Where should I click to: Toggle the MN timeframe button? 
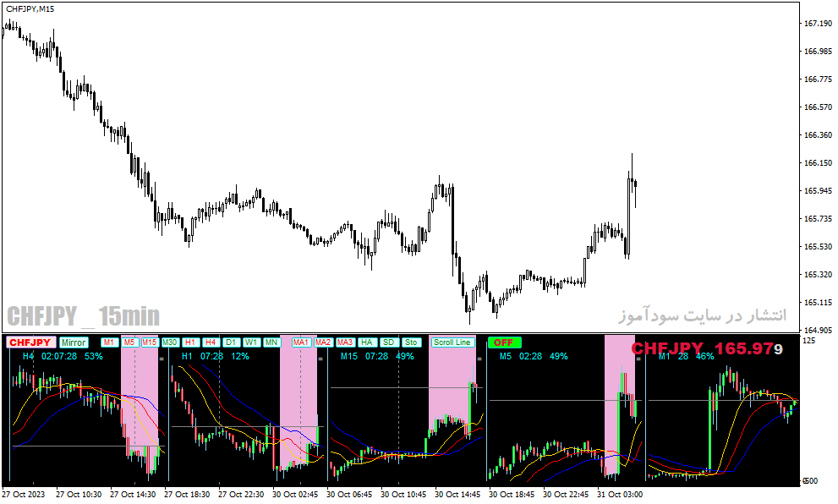271,342
